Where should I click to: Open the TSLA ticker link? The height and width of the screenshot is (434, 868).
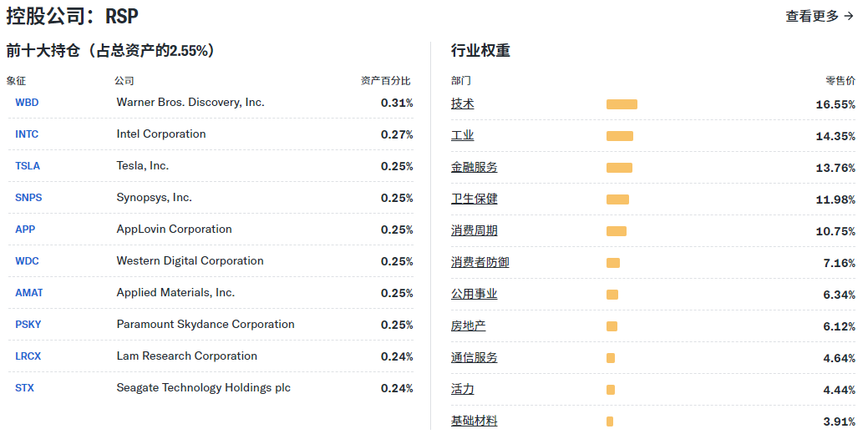tap(28, 166)
